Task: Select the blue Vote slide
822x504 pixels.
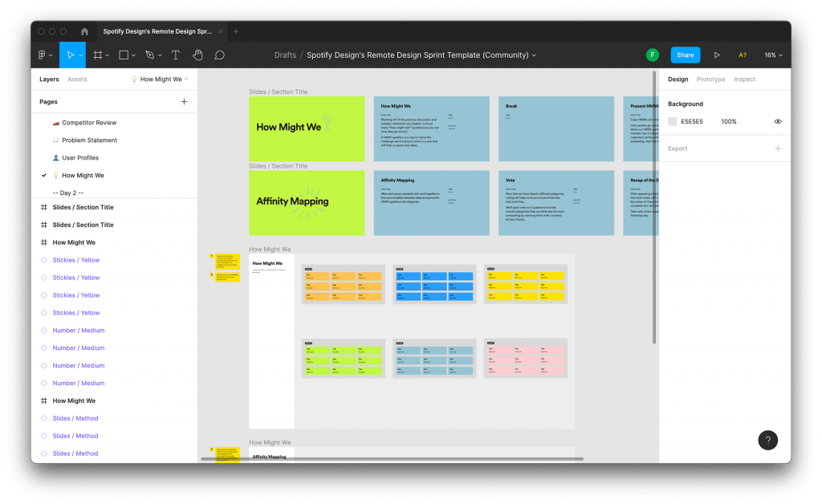Action: (556, 203)
